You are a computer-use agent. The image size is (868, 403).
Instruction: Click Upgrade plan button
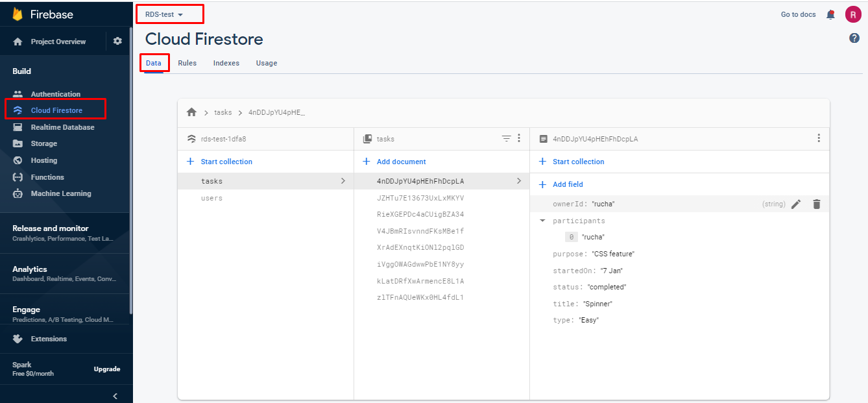pyautogui.click(x=107, y=369)
